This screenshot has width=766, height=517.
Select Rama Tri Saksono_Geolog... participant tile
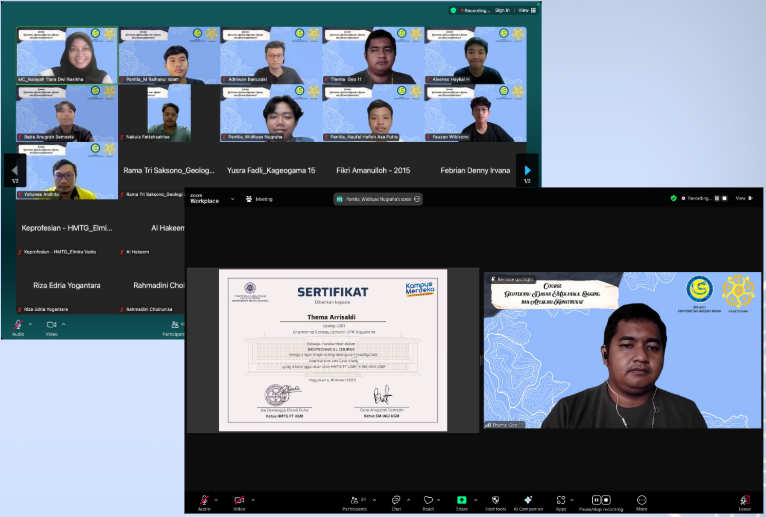(169, 171)
